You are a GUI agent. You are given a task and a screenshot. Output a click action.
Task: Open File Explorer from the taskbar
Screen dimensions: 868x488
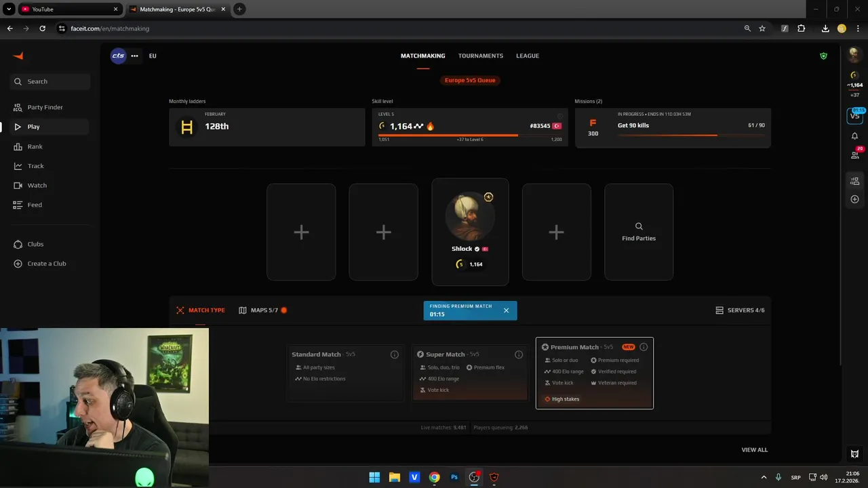(394, 477)
